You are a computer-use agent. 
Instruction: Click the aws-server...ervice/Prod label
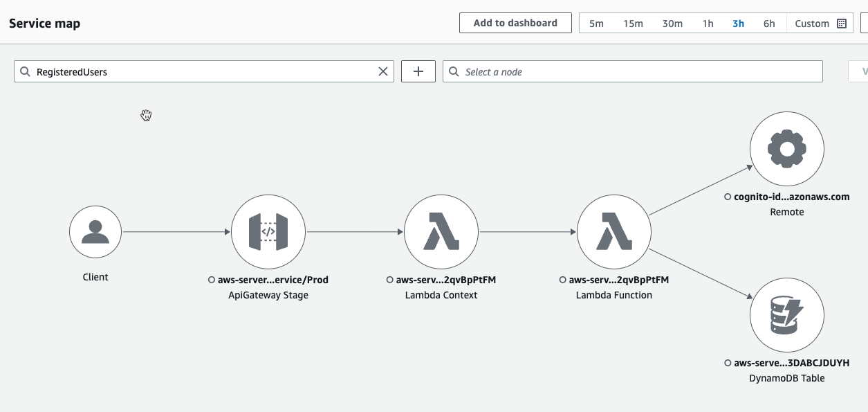pyautogui.click(x=273, y=280)
